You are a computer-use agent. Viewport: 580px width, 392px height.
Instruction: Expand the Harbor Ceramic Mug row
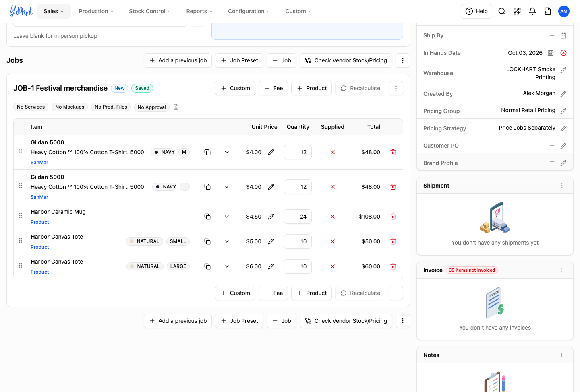(227, 217)
